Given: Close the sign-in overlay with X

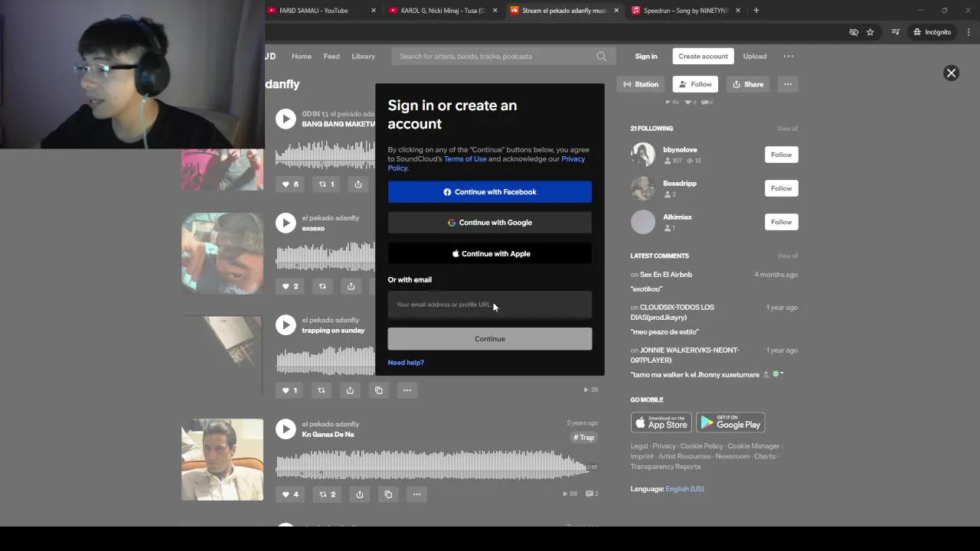Looking at the screenshot, I should pyautogui.click(x=951, y=73).
